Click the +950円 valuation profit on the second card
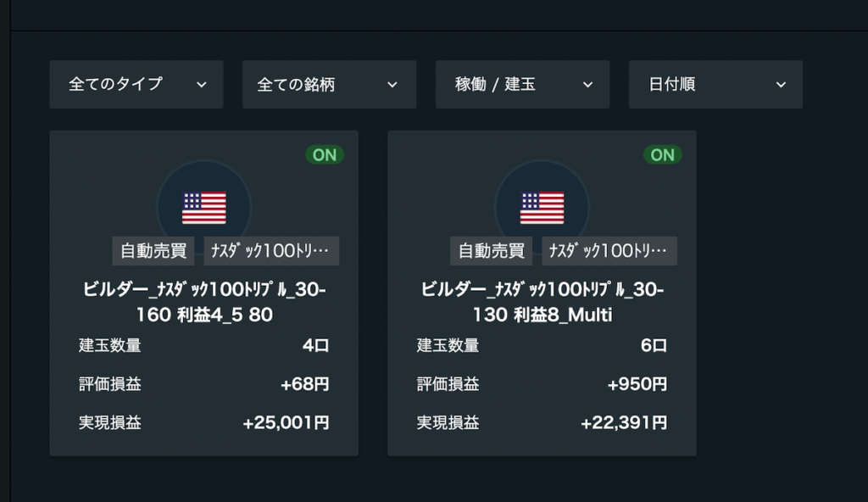 (637, 384)
